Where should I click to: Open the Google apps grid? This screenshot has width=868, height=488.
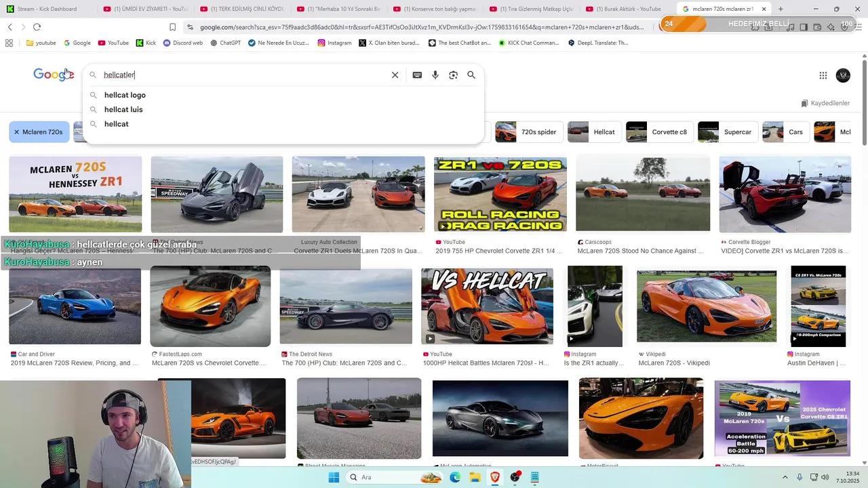823,75
